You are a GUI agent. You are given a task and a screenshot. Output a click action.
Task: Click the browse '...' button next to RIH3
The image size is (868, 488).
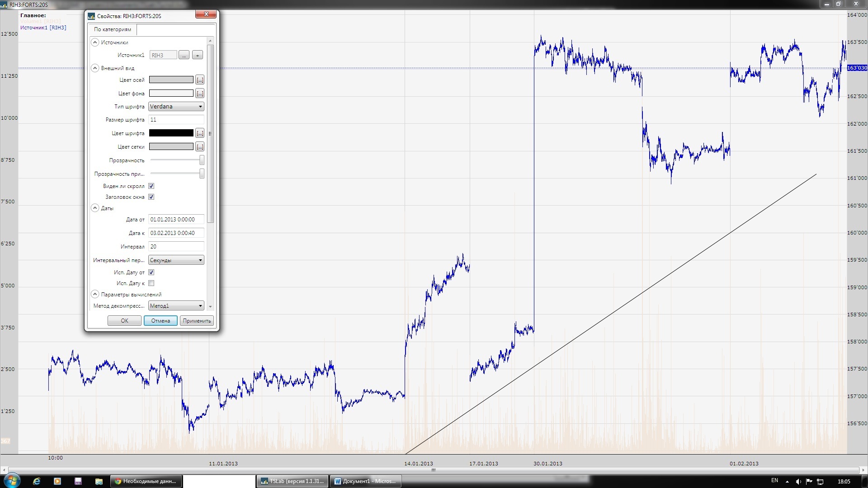[184, 55]
